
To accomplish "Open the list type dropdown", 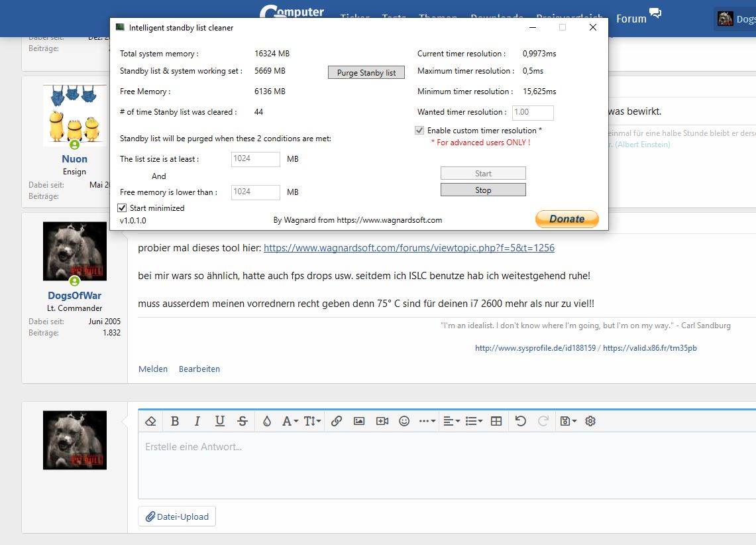I will (474, 421).
